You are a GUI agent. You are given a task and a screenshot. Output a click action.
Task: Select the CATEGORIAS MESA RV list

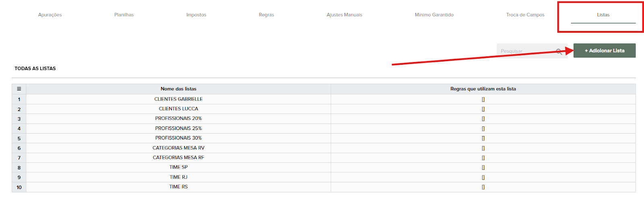tap(178, 148)
